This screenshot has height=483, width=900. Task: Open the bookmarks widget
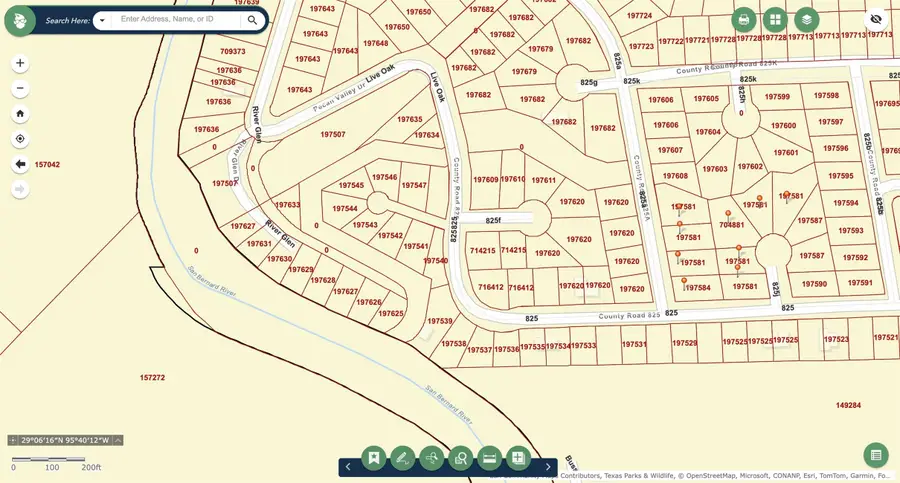pyautogui.click(x=374, y=458)
